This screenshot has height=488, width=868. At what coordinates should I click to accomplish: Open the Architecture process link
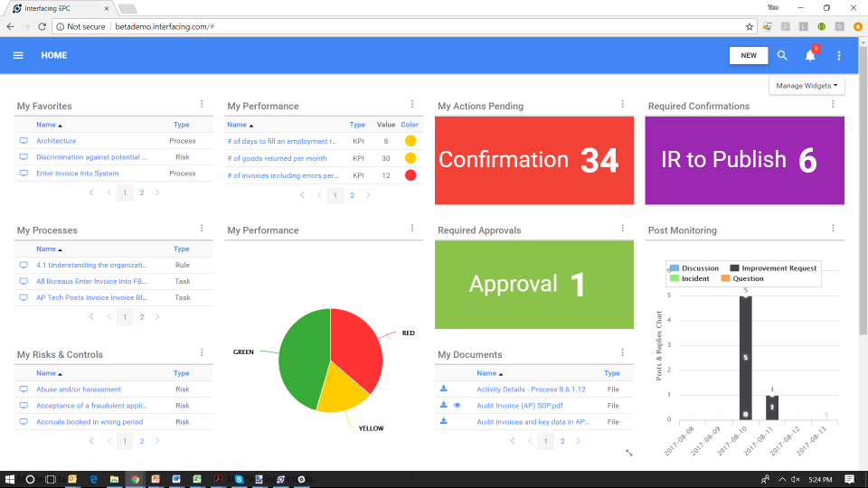(56, 141)
